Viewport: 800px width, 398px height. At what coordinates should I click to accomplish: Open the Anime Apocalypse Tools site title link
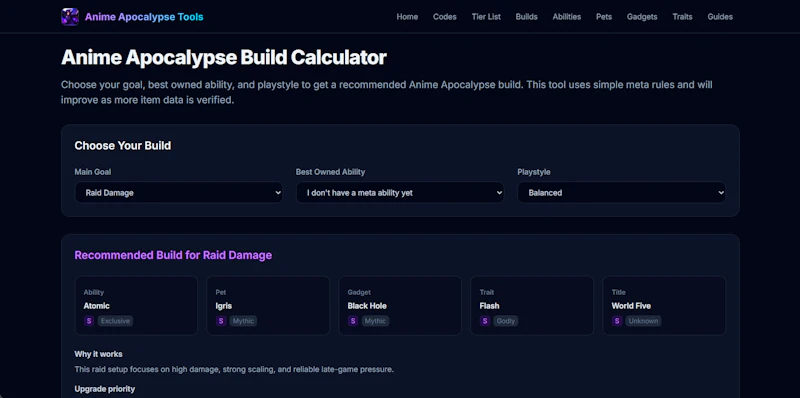[144, 17]
